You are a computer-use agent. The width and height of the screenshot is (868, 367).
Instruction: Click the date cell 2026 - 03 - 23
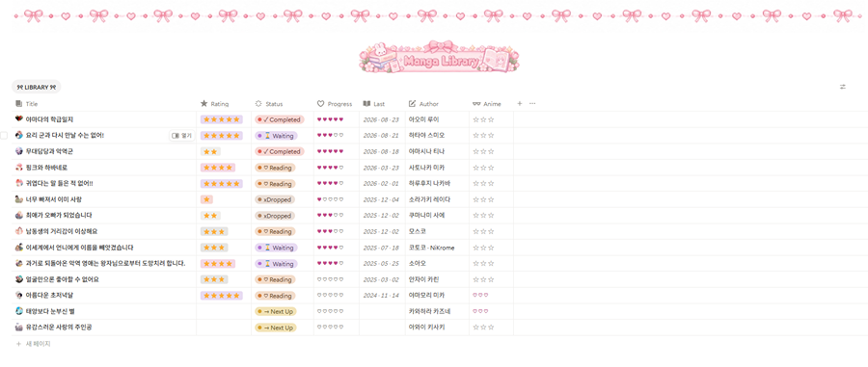[x=381, y=168]
